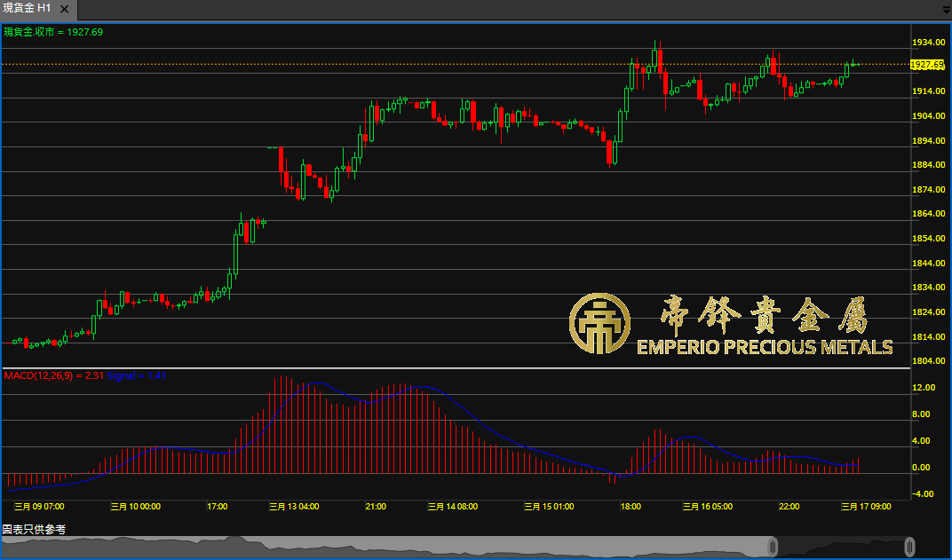Viewport: 952px width, 560px height.
Task: Click the 12.00 MACD scale label
Action: 924,388
